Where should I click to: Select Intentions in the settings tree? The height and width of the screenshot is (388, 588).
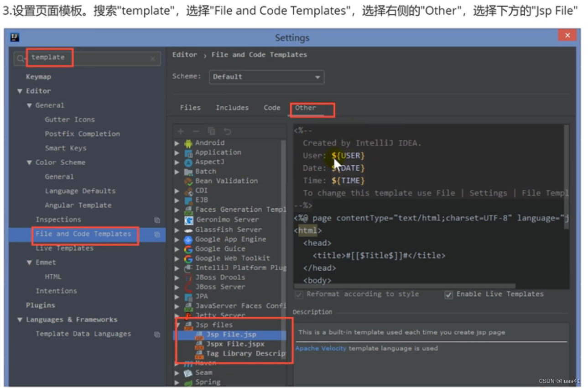56,291
